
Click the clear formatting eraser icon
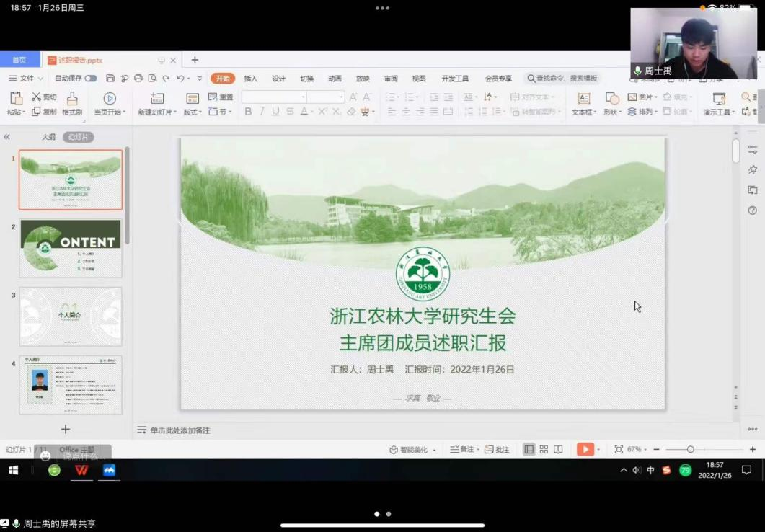(351, 112)
